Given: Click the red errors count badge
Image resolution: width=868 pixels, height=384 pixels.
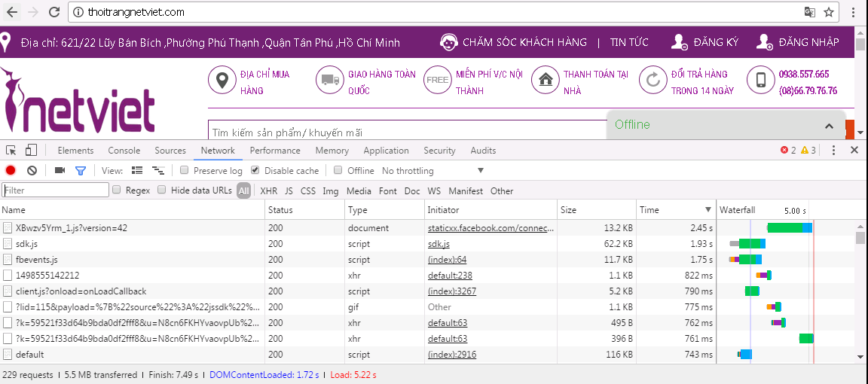Looking at the screenshot, I should pyautogui.click(x=788, y=150).
